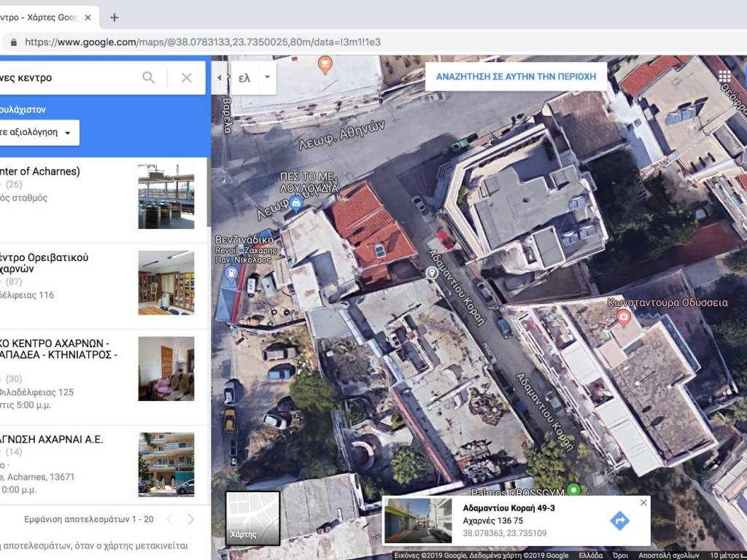Collapse the side results panel
The image size is (747, 560).
click(x=220, y=77)
